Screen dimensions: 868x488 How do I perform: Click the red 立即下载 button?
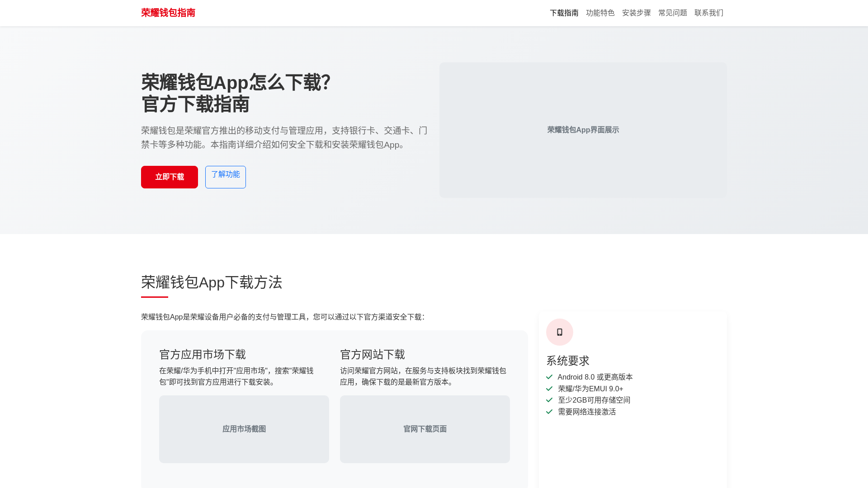point(170,177)
